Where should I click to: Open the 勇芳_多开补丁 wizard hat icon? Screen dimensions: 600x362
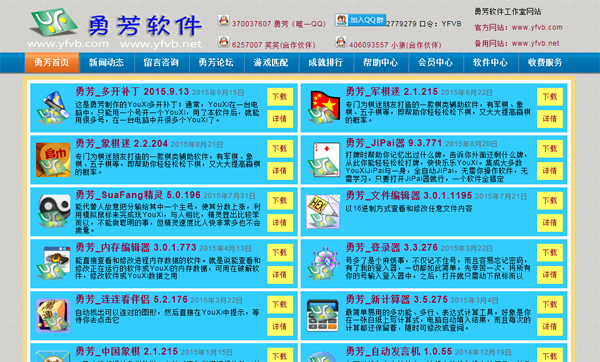tap(54, 108)
